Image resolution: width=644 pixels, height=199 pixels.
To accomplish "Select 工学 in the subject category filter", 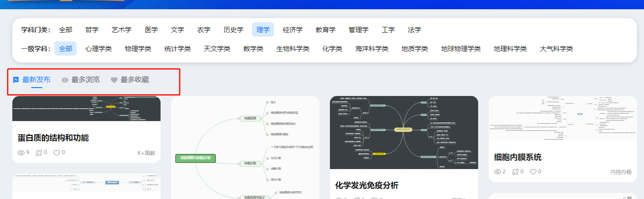I will click(388, 30).
